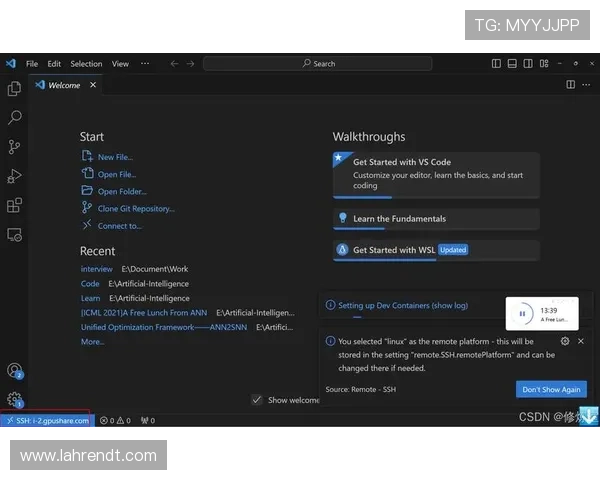Click the Clone Git Repository link
This screenshot has width=600, height=480.
coord(135,208)
